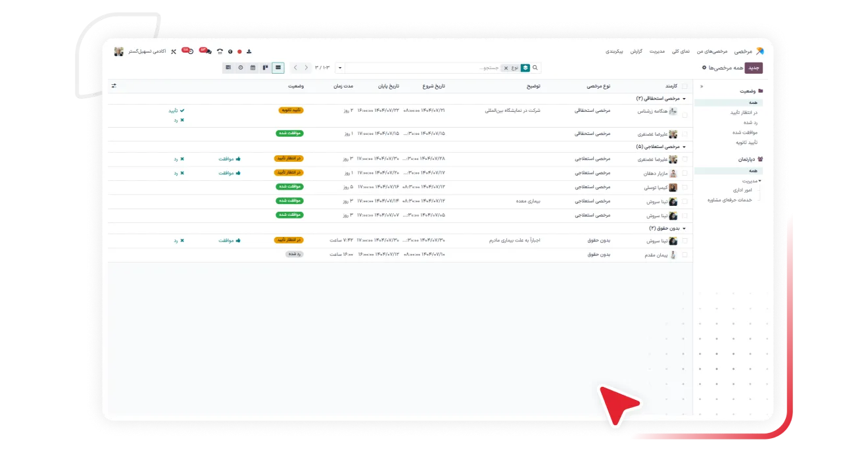This screenshot has width=868, height=452.
Task: Check the row checkbox for پیمان مقدم
Action: 685,255
